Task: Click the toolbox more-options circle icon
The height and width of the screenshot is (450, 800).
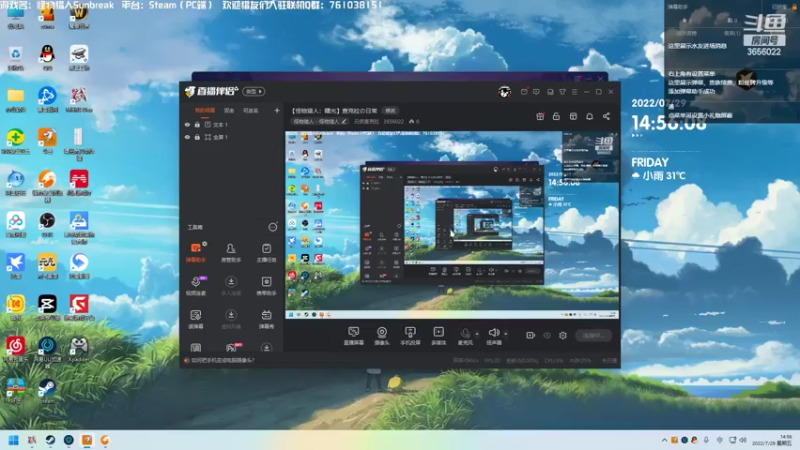Action: 273,227
